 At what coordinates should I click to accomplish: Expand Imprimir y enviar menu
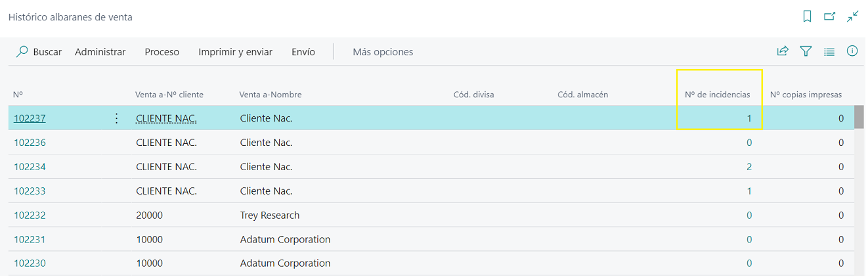click(x=235, y=52)
